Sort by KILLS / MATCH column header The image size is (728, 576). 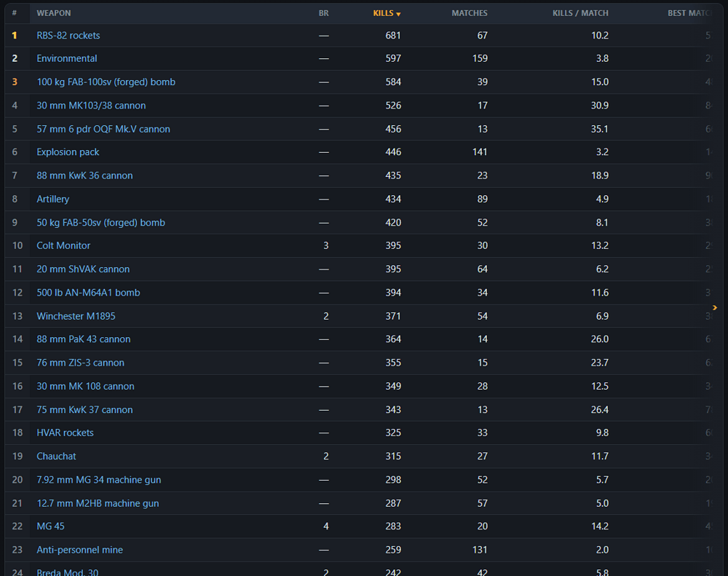[580, 13]
